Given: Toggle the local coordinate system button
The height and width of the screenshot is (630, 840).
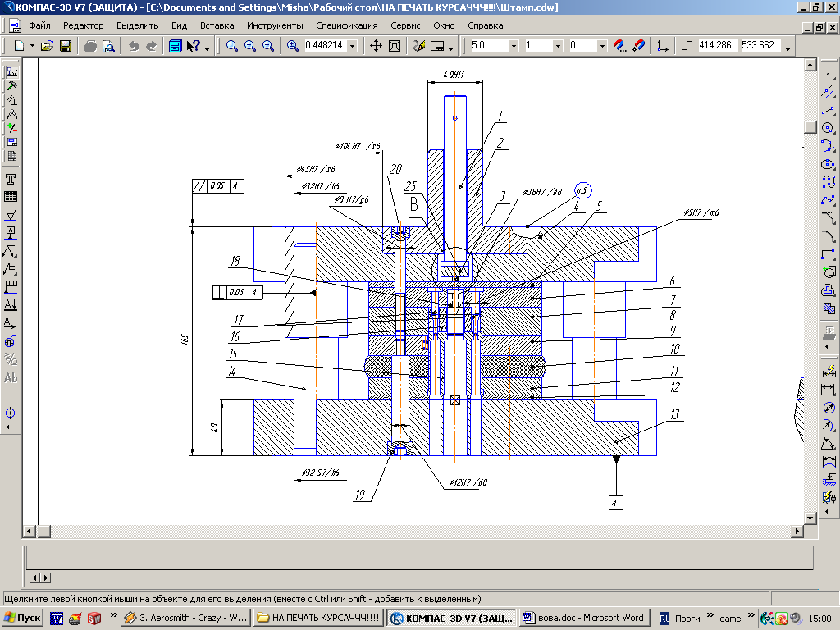Looking at the screenshot, I should (663, 46).
